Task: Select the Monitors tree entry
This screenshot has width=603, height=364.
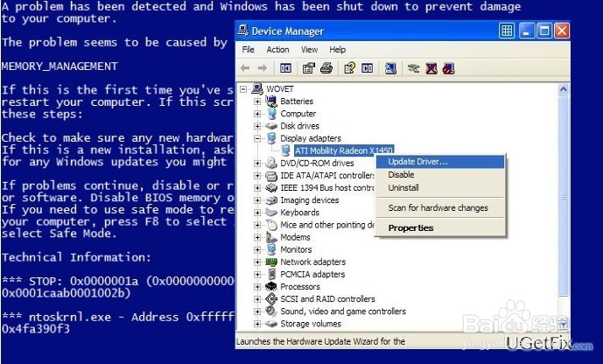Action: coord(296,249)
